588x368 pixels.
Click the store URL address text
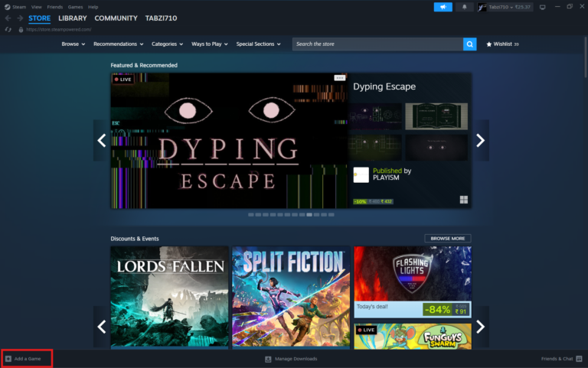pyautogui.click(x=58, y=30)
